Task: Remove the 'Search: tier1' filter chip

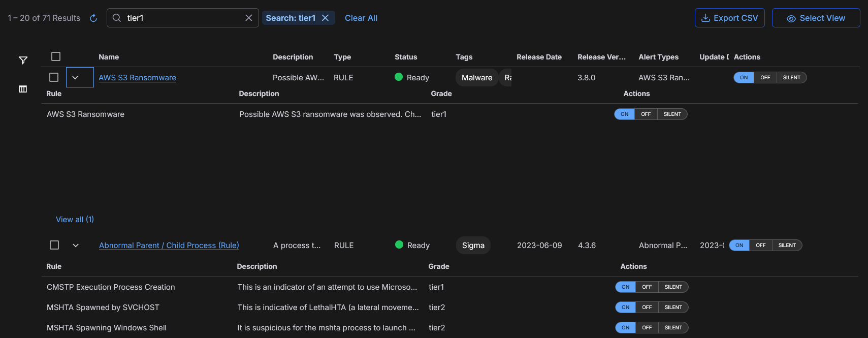Action: pyautogui.click(x=326, y=18)
